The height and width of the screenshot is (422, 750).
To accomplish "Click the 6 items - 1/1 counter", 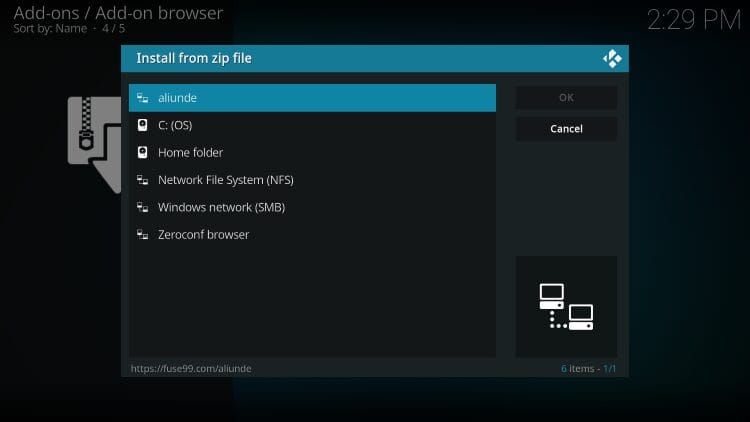I will [x=589, y=368].
